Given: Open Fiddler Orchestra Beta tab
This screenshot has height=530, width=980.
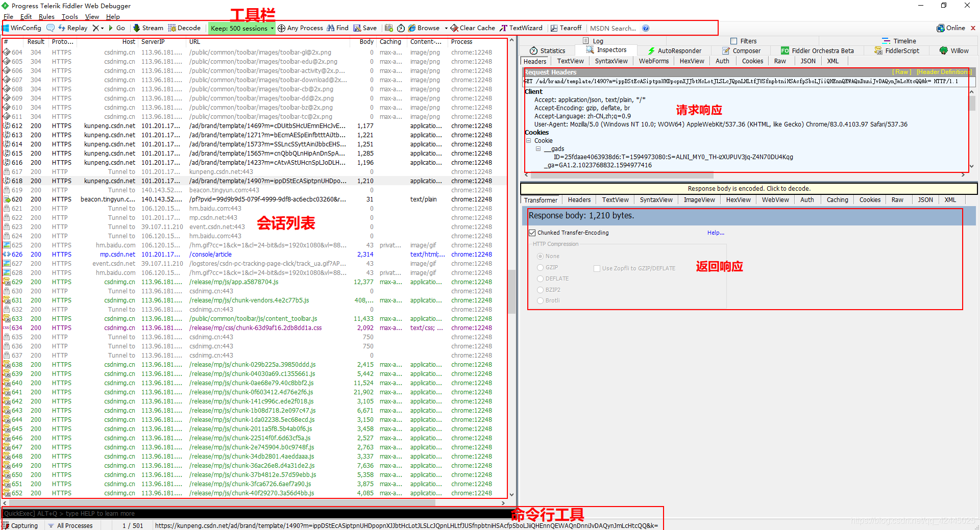Looking at the screenshot, I should click(x=817, y=51).
